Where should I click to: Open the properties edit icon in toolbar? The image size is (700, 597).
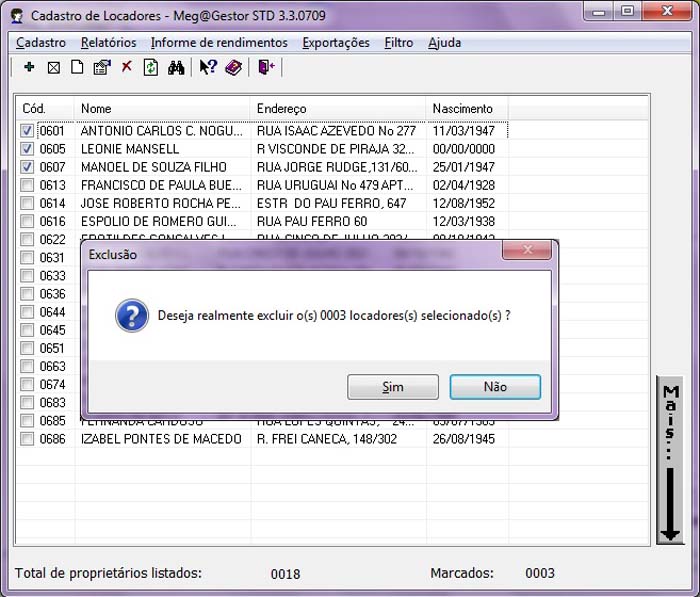(101, 67)
